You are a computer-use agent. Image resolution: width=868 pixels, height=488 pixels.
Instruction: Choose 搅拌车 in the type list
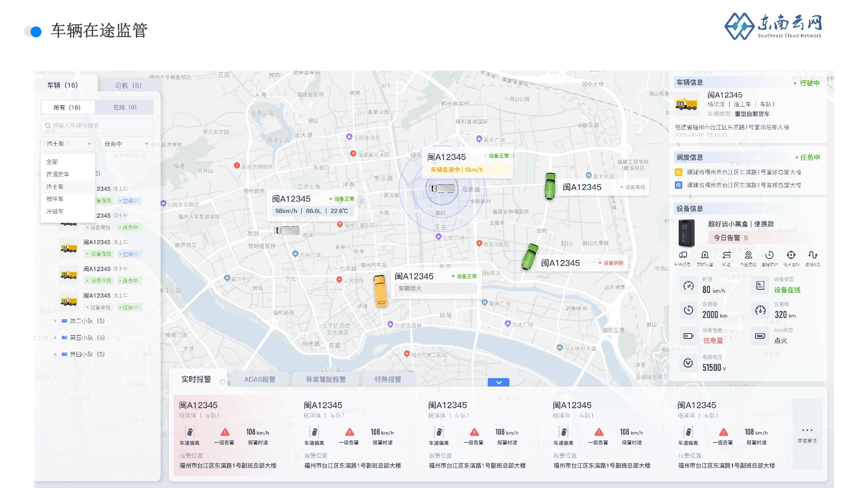tap(68, 199)
